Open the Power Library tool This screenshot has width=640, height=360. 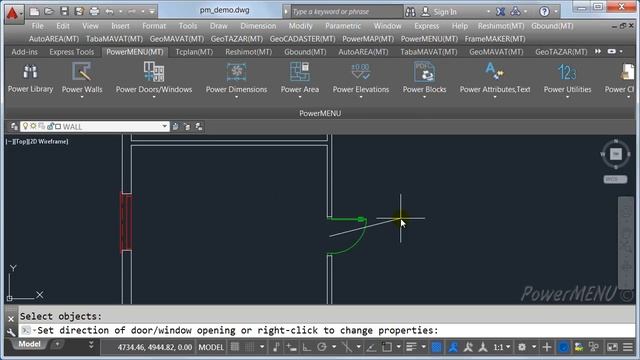[30, 78]
